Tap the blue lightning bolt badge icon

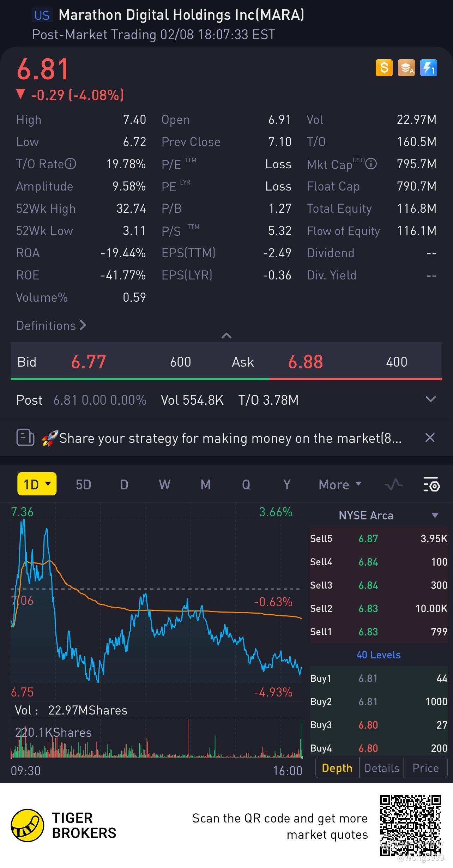(x=429, y=68)
